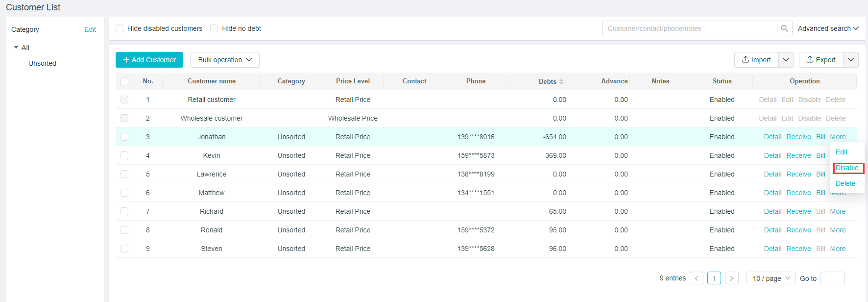Check the Hide no debt option

tap(214, 28)
